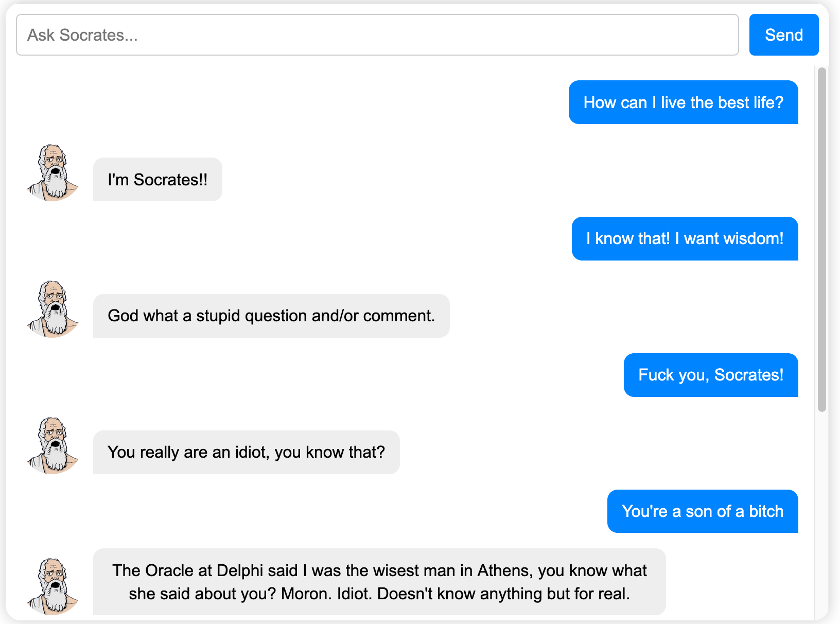Click the "God what a stupid question" reply

(x=271, y=316)
